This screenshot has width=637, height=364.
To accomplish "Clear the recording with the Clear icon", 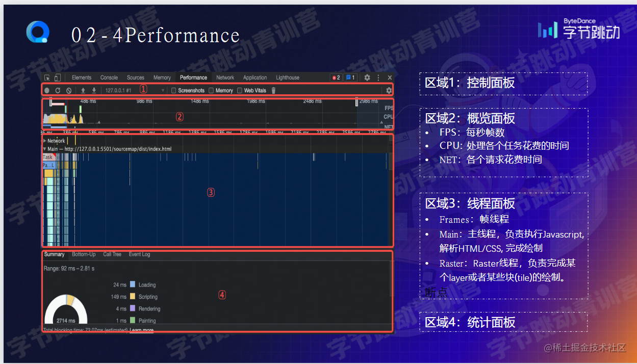I will pyautogui.click(x=69, y=90).
